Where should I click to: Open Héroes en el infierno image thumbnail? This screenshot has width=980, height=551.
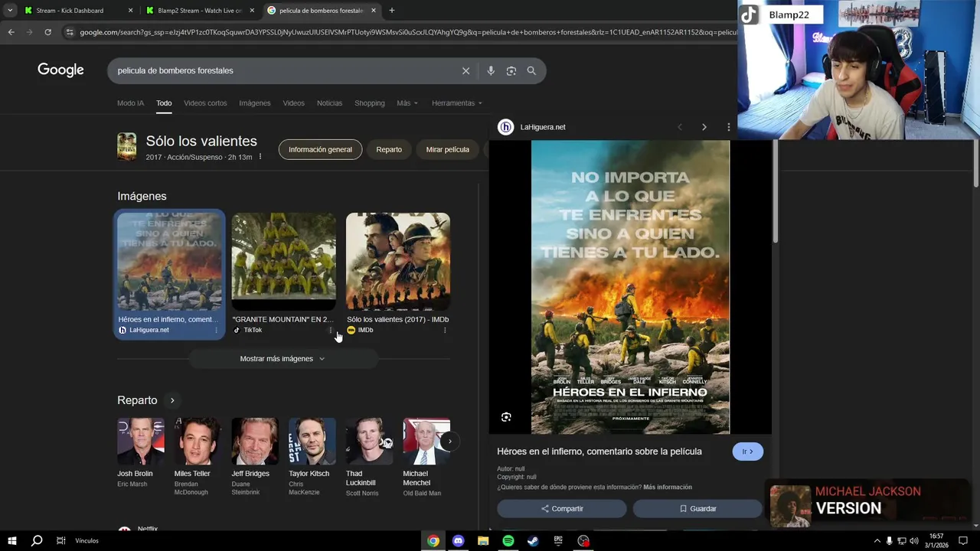click(x=169, y=262)
